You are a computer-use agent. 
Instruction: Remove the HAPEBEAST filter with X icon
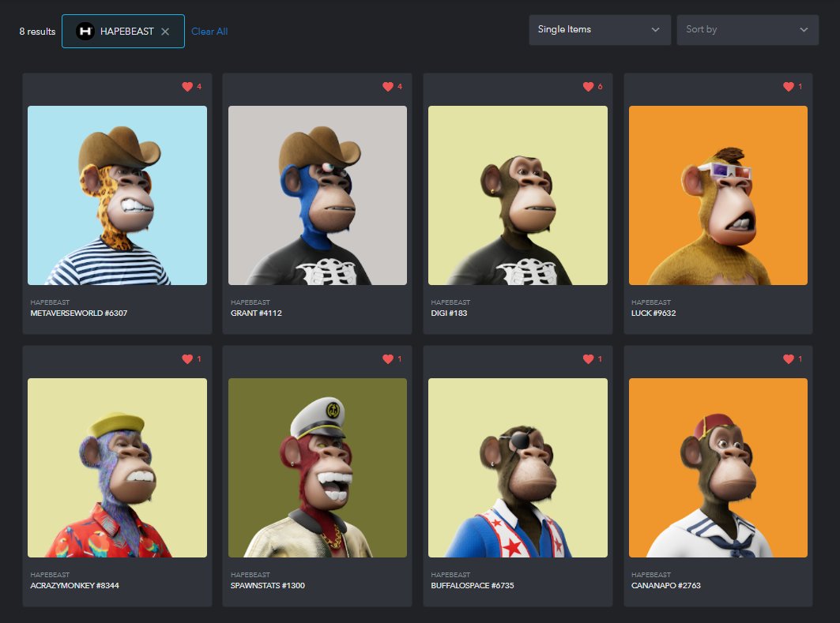pyautogui.click(x=165, y=32)
